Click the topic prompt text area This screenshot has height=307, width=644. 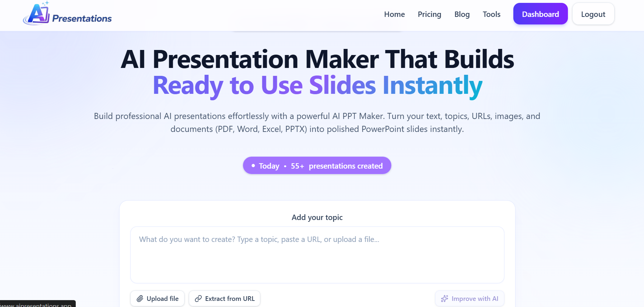pos(317,255)
